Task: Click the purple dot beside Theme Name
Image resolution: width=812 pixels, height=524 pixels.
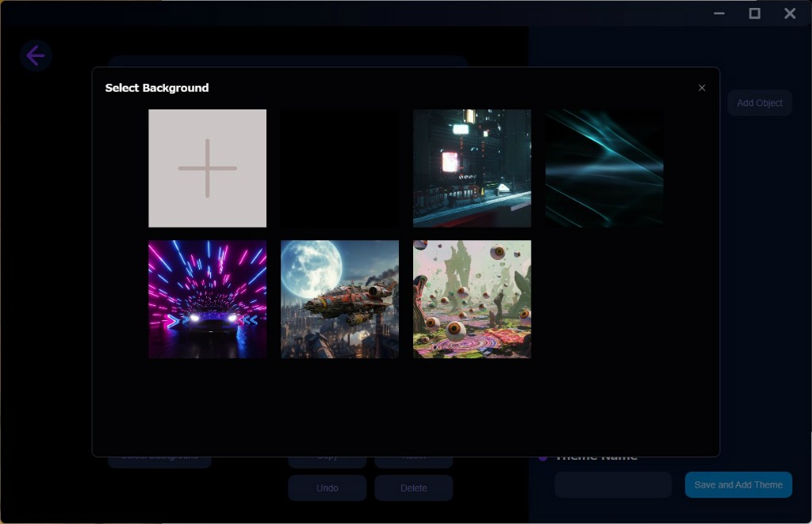Action: [x=543, y=458]
